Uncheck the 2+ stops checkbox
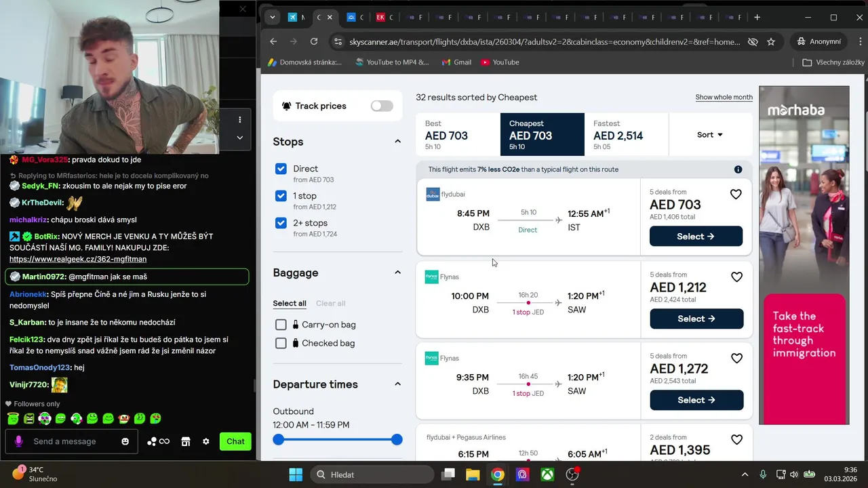The image size is (868, 488). coord(281,223)
